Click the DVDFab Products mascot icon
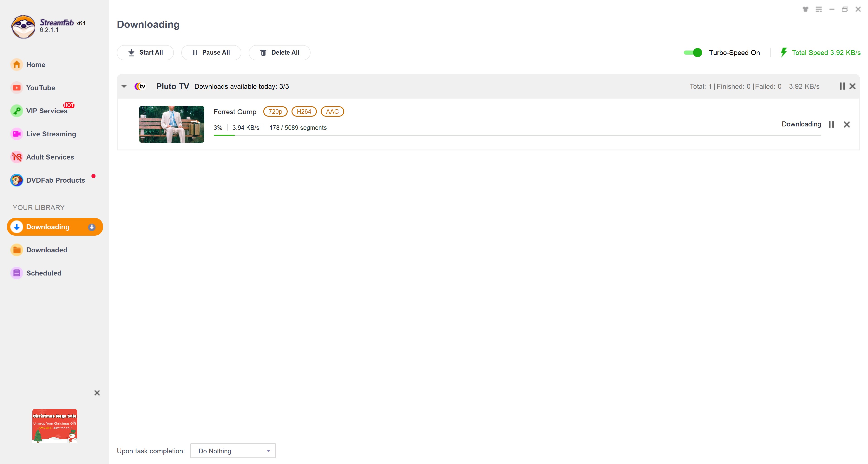The height and width of the screenshot is (464, 868). click(x=17, y=180)
